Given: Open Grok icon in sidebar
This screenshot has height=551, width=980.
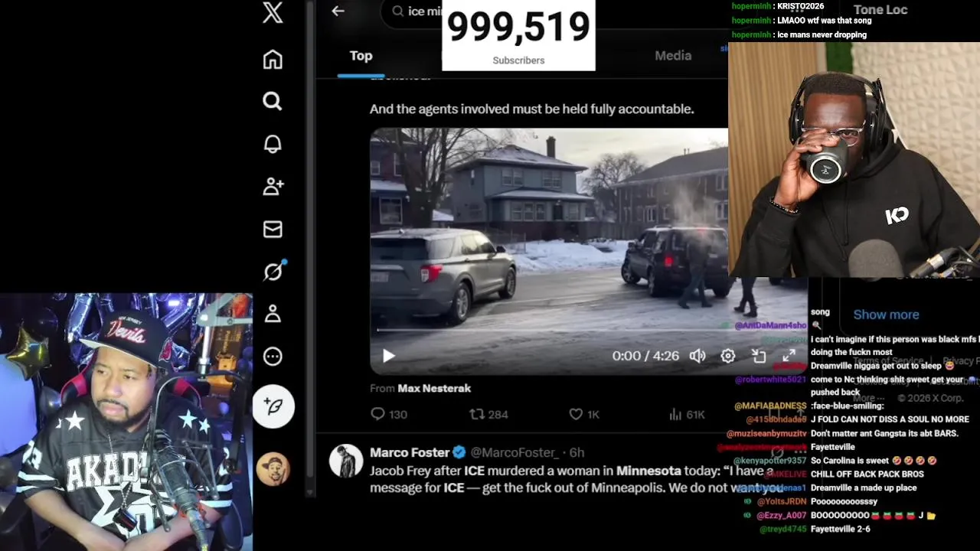Looking at the screenshot, I should pos(274,271).
